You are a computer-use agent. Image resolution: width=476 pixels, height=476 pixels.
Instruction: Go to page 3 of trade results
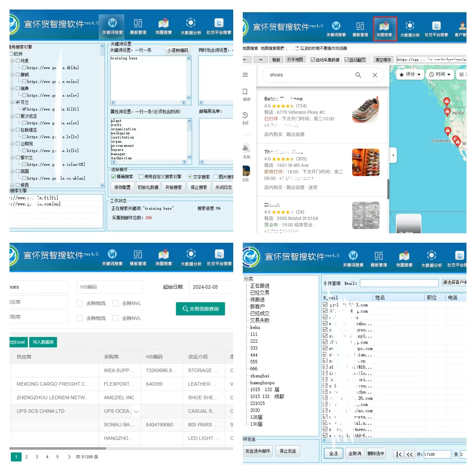click(37, 457)
